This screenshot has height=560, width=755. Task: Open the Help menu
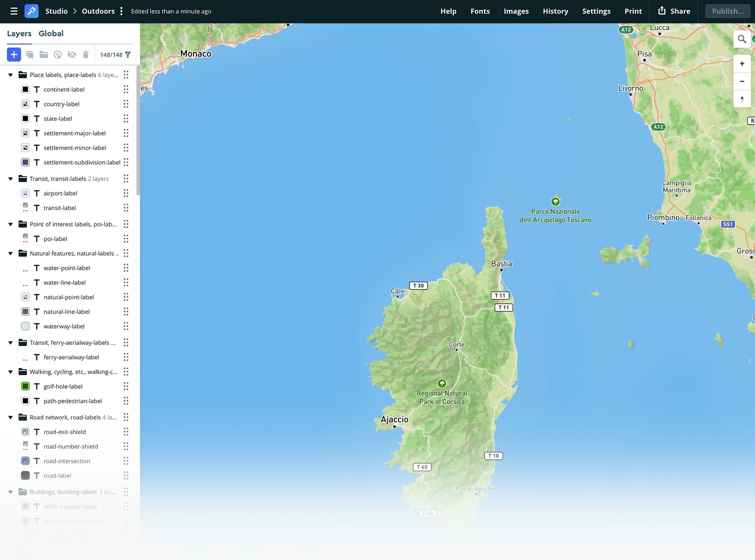[448, 11]
